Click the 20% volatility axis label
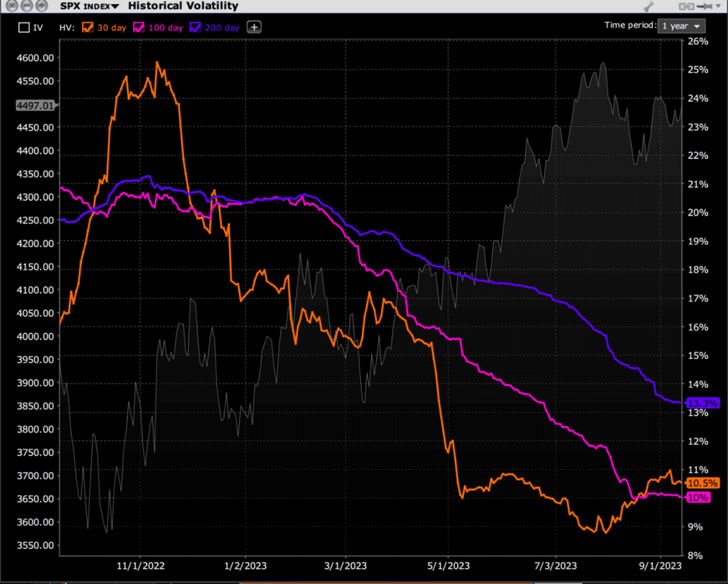Screen dimensions: 728x584 (x=700, y=213)
